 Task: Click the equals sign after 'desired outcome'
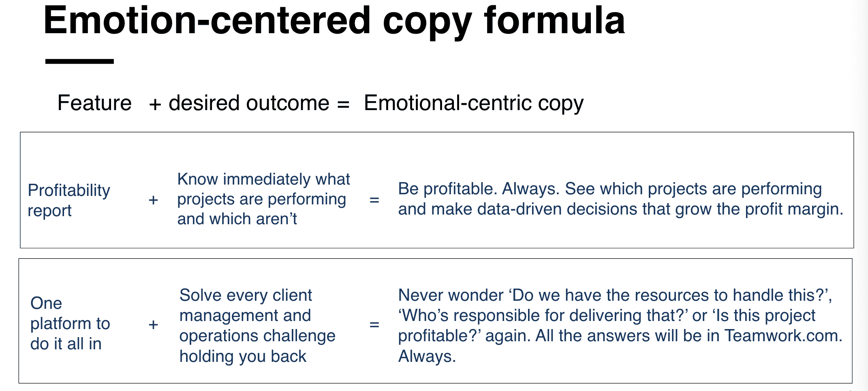pyautogui.click(x=343, y=104)
